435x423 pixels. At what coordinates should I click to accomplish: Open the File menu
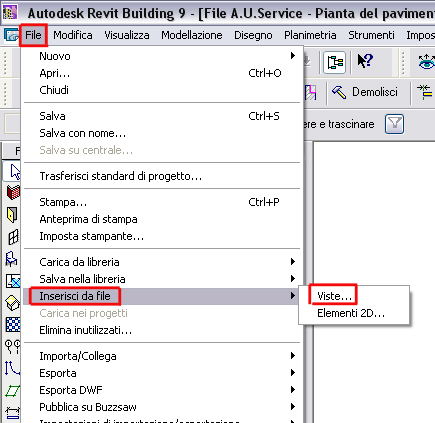click(33, 35)
